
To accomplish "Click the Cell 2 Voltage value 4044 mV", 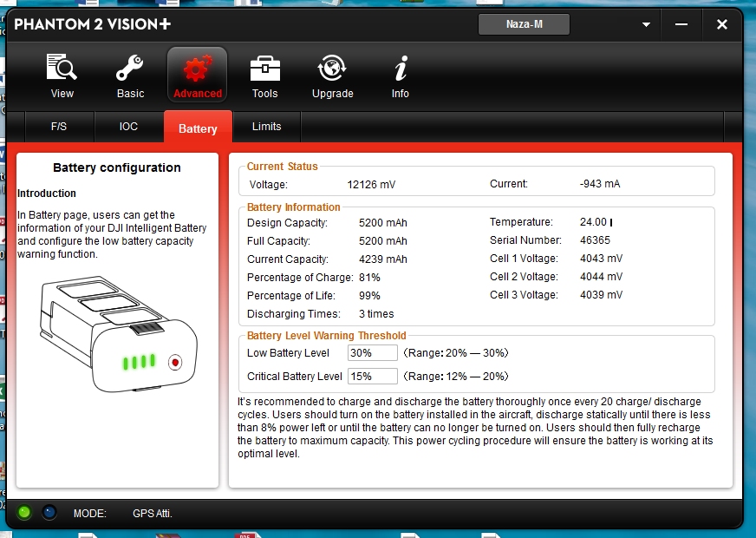I will click(x=601, y=277).
